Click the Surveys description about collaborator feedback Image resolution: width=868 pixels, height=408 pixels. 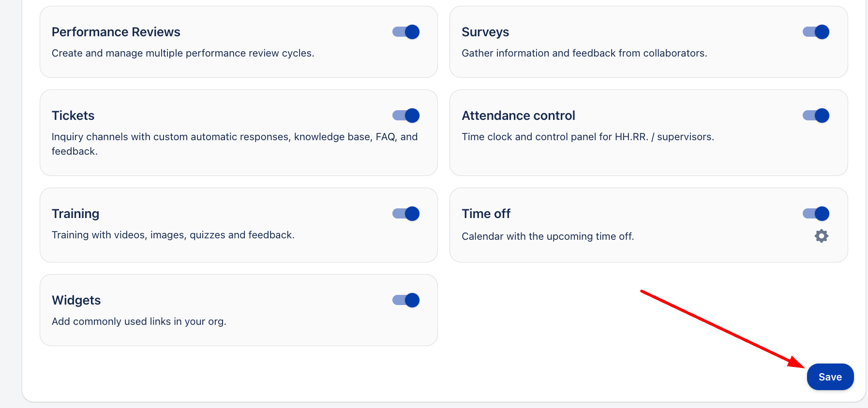(584, 53)
